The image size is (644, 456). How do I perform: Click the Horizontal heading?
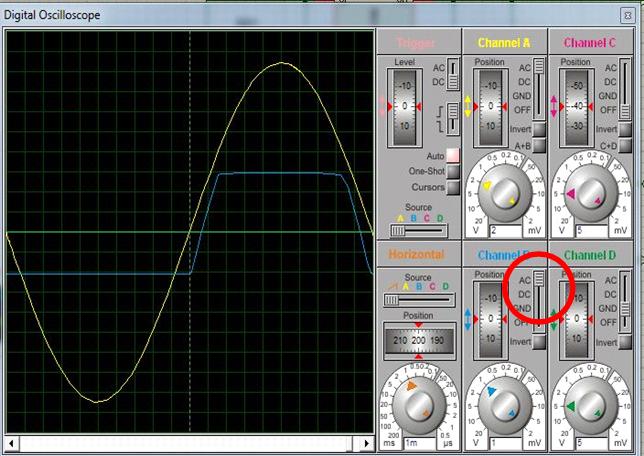pyautogui.click(x=416, y=254)
